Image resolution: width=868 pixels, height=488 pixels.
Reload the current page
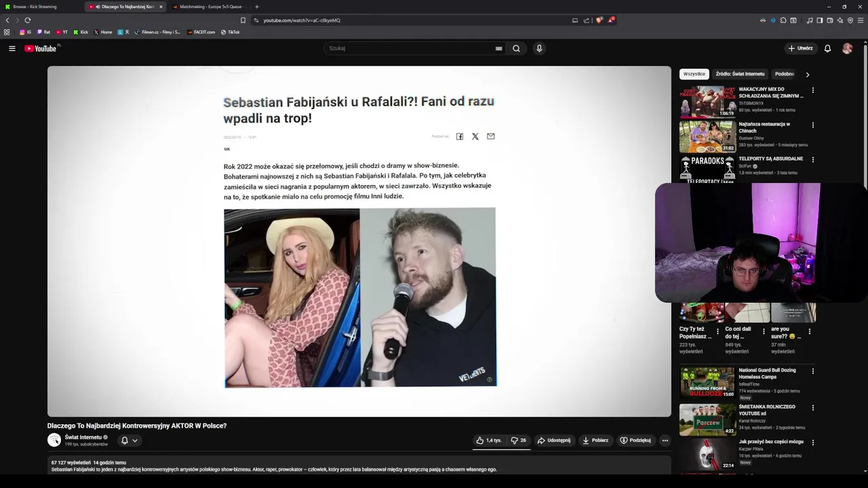click(28, 20)
